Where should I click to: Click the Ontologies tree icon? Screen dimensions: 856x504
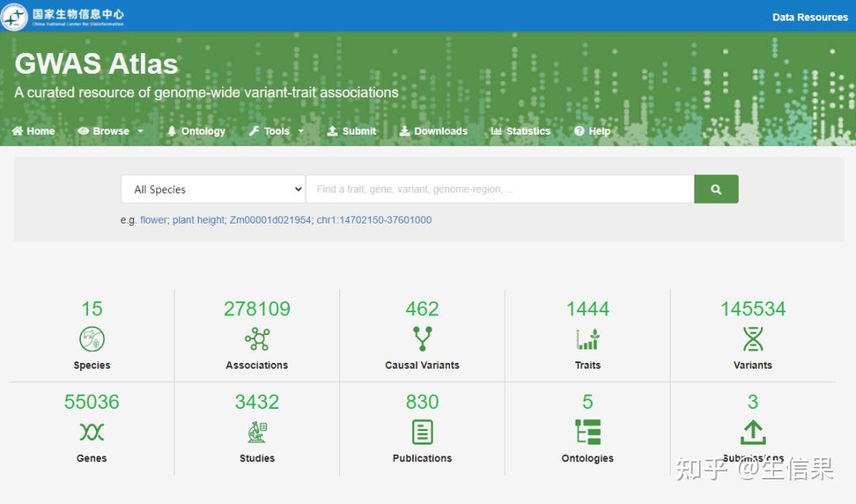(x=588, y=432)
